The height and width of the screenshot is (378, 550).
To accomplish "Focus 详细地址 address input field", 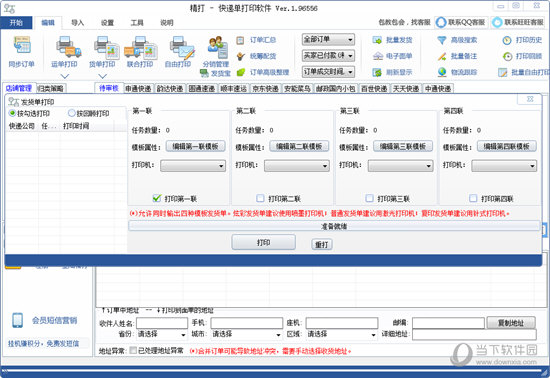I will pyautogui.click(x=474, y=334).
